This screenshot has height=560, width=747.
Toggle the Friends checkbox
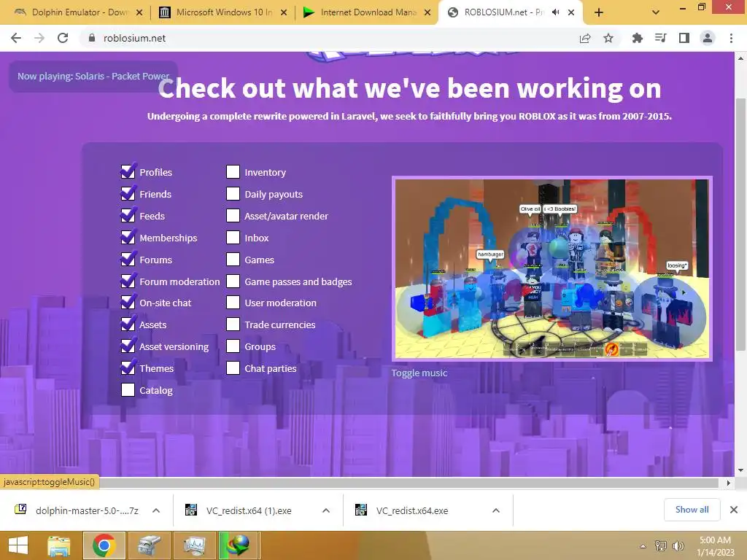coord(128,194)
